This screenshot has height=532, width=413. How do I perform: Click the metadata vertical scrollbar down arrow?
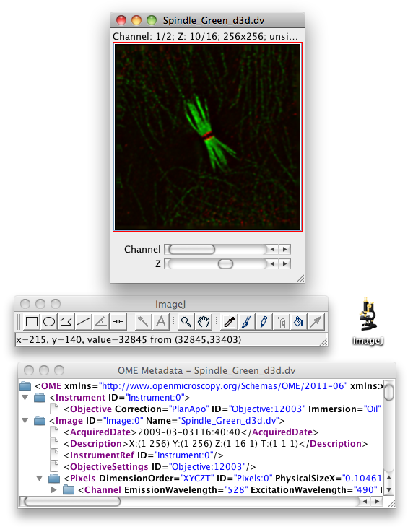pyautogui.click(x=389, y=489)
